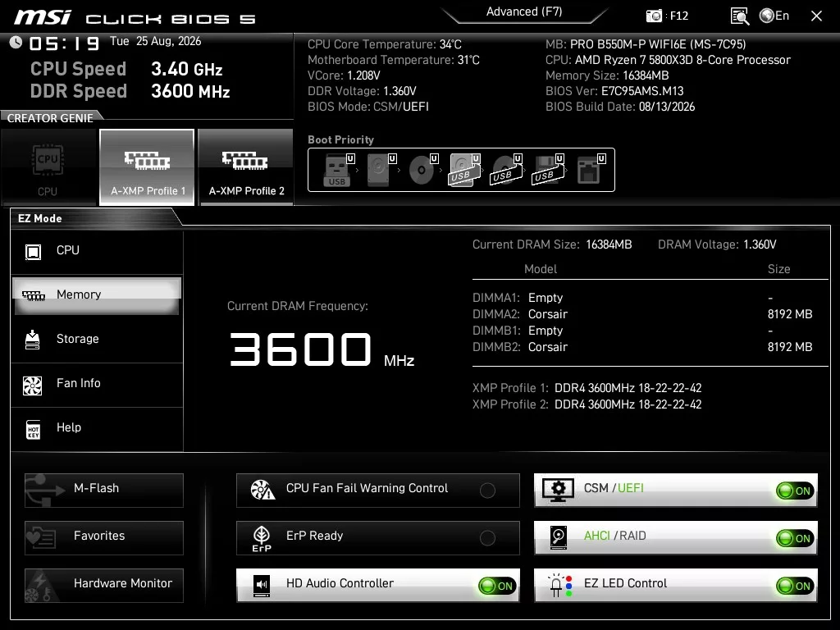Select the USB floppy boot device icon
Image resolution: width=840 pixels, height=630 pixels.
point(547,170)
